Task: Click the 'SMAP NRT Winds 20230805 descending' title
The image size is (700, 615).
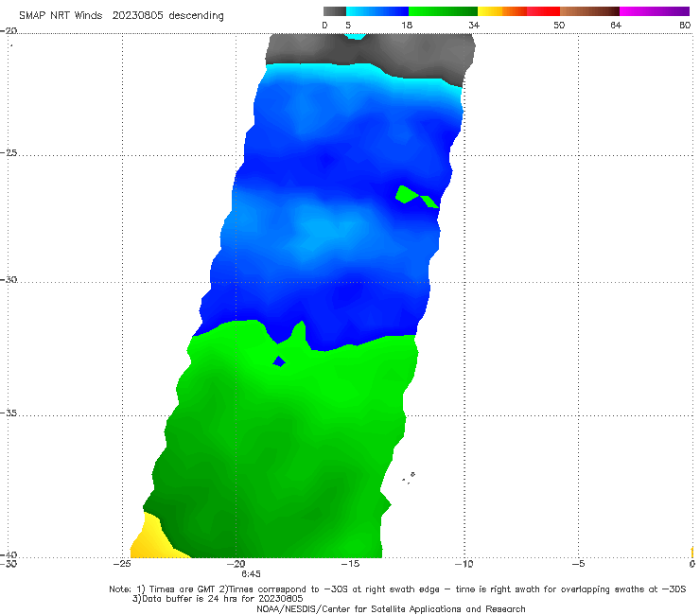Action: point(121,16)
